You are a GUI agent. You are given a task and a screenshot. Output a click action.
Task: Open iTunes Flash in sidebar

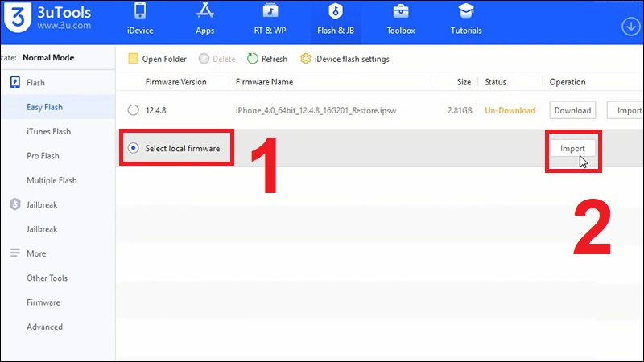tap(48, 131)
